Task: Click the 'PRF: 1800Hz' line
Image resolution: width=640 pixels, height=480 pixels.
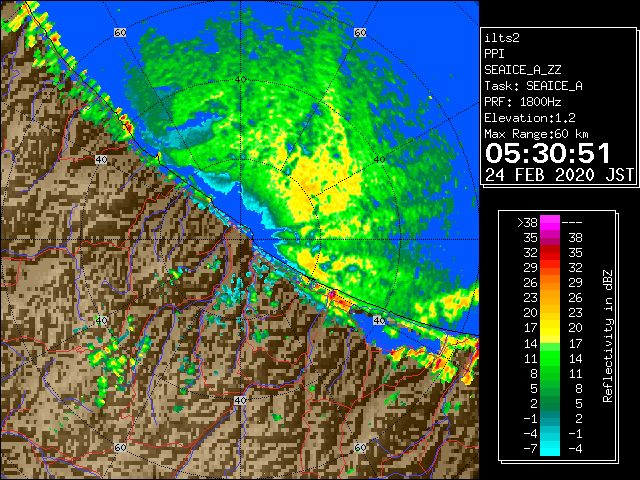Action: point(523,102)
